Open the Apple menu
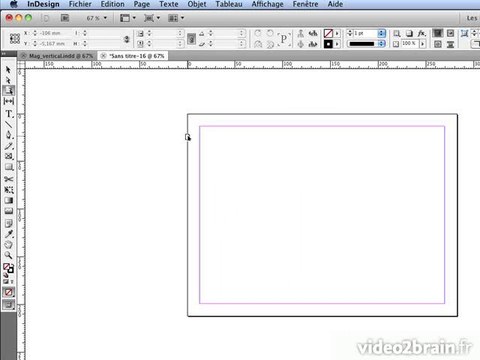 13,4
